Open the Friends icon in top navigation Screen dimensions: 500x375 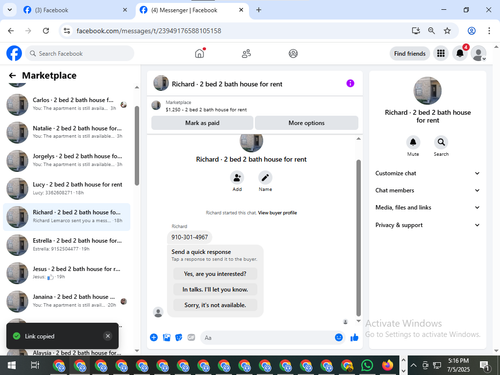[246, 53]
